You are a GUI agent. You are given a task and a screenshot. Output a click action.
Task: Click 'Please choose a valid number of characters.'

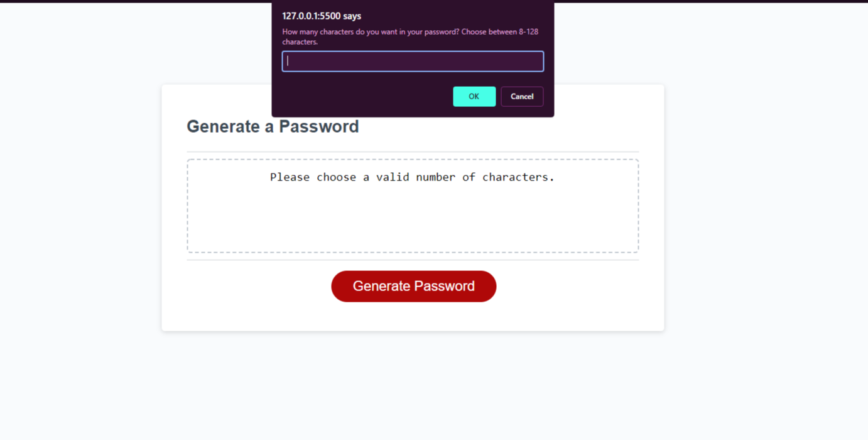click(412, 177)
